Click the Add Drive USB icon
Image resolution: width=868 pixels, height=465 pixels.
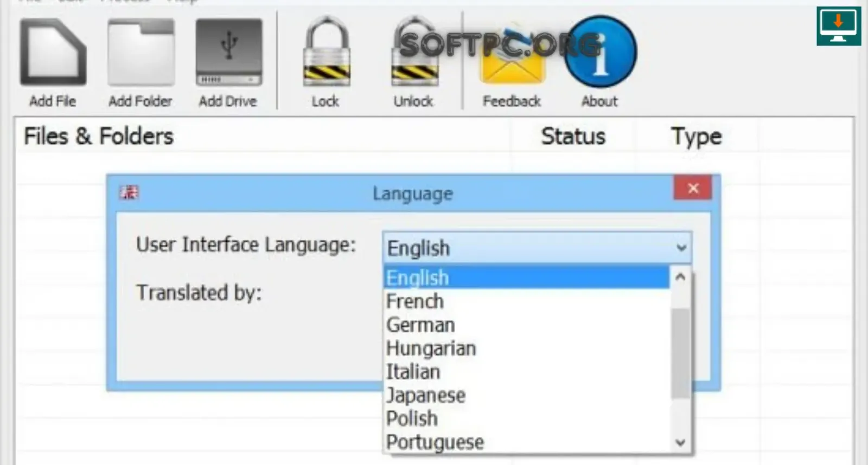229,53
